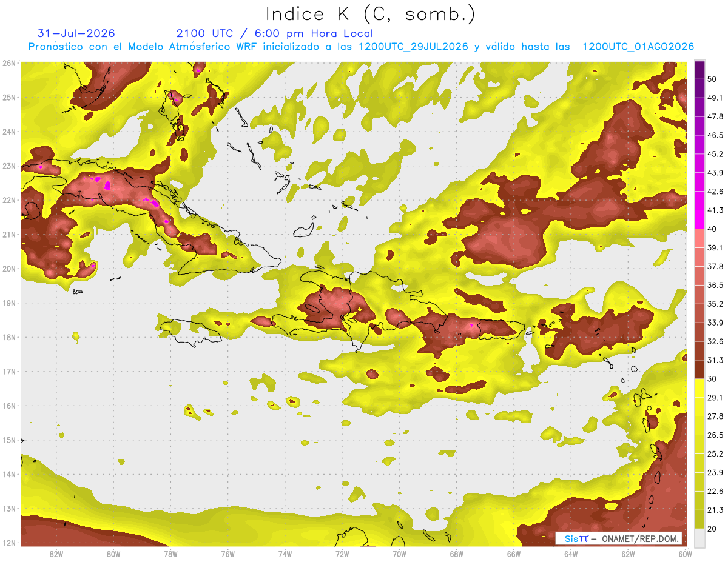The width and height of the screenshot is (728, 562).
Task: Click the "30" colorbar value
Action: tap(712, 379)
